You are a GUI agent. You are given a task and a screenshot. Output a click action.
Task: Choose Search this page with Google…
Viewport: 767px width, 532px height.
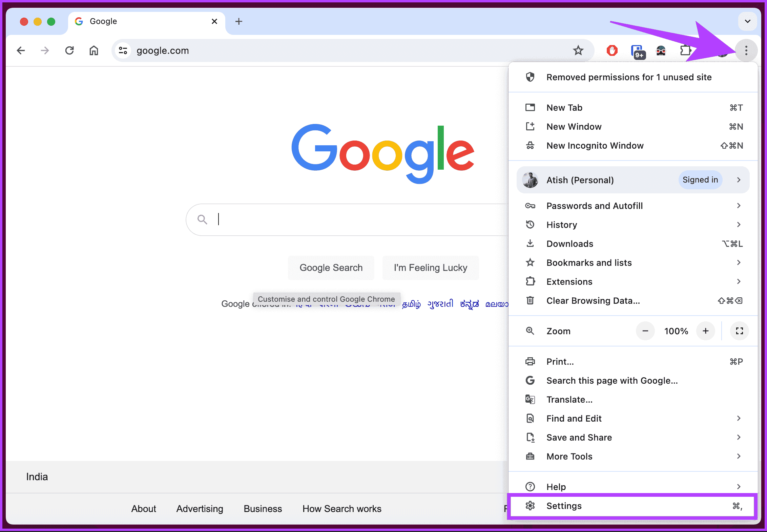click(x=633, y=381)
